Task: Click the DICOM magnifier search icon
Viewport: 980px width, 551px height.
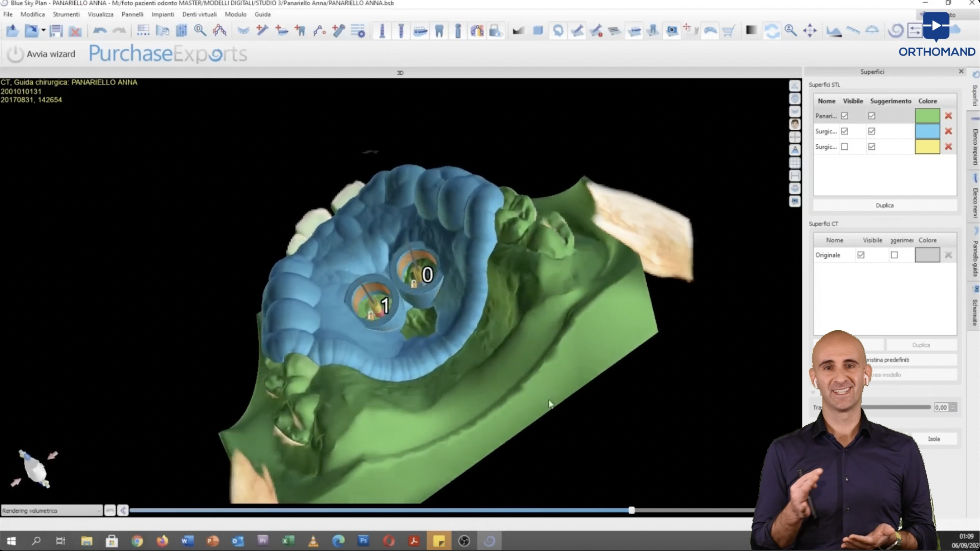Action: (x=200, y=31)
